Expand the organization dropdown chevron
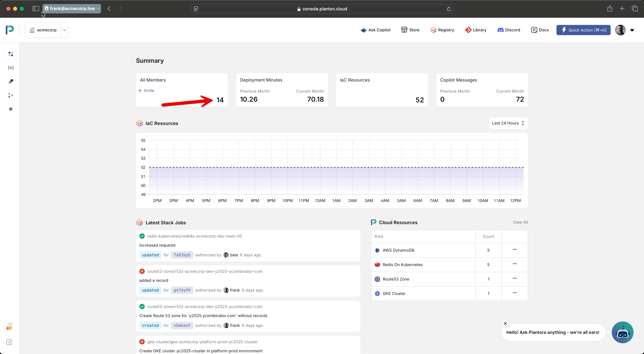The height and width of the screenshot is (354, 644). point(64,30)
